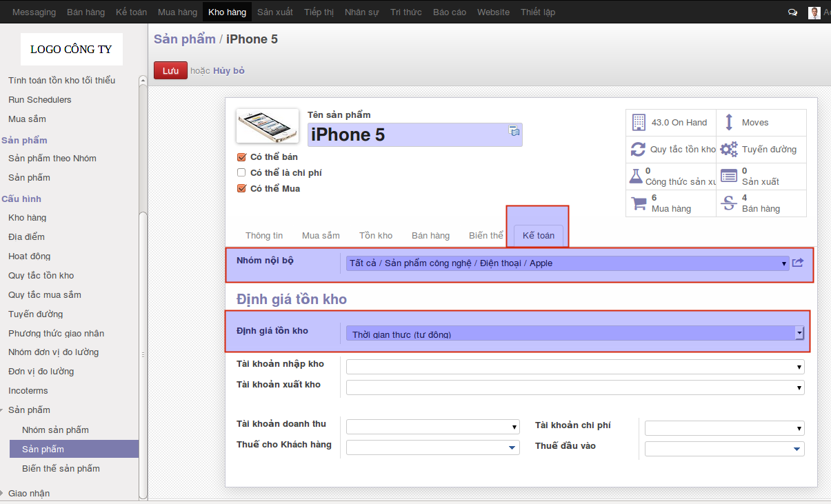
Task: Open the Nhân sự top menu
Action: click(x=362, y=12)
